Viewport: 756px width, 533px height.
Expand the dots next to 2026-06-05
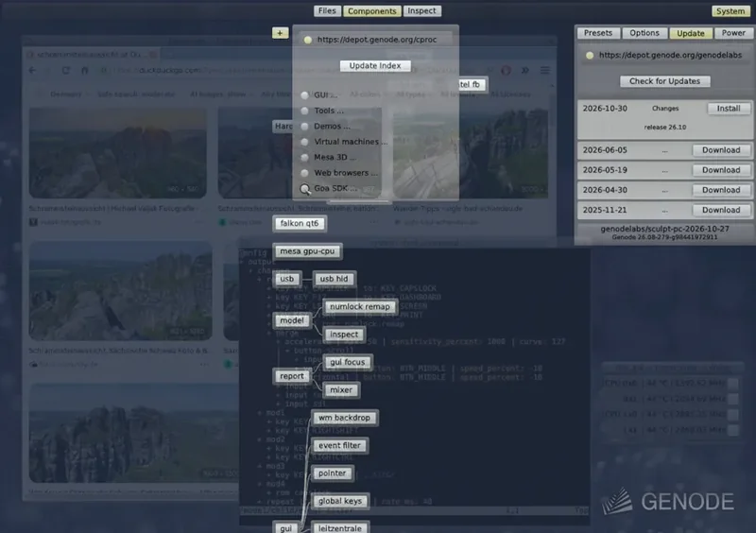[665, 151]
